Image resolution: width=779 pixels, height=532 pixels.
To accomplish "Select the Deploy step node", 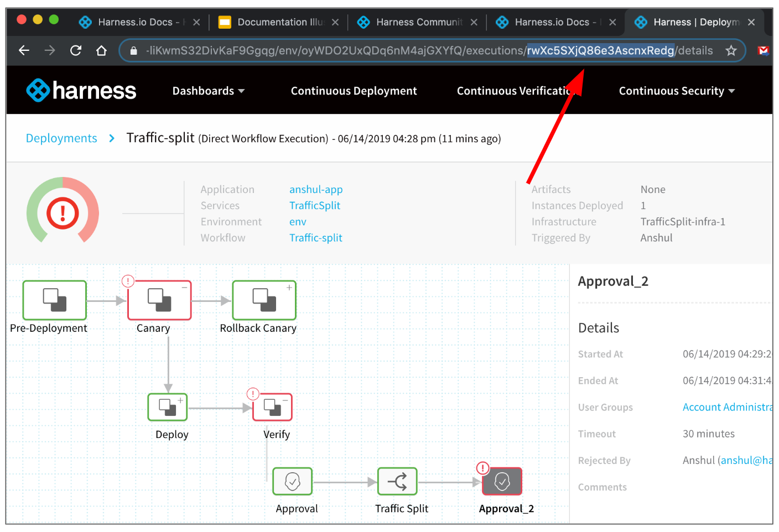I will pyautogui.click(x=168, y=407).
